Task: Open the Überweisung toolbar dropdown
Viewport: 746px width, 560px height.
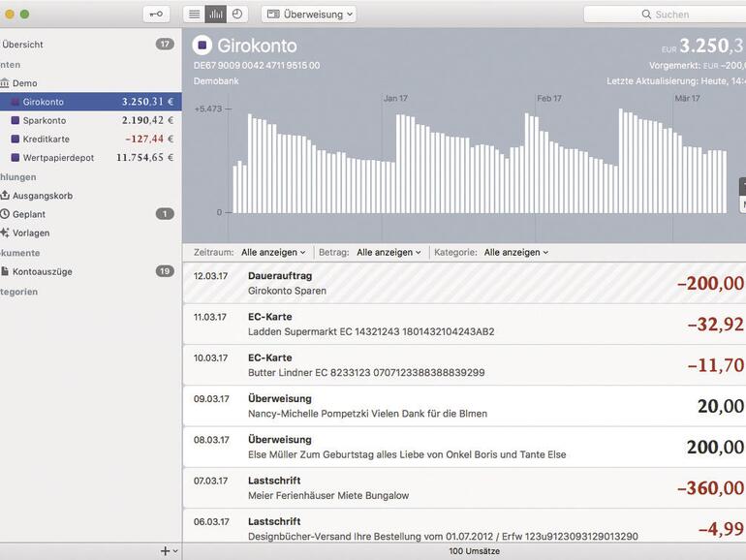Action: click(309, 15)
